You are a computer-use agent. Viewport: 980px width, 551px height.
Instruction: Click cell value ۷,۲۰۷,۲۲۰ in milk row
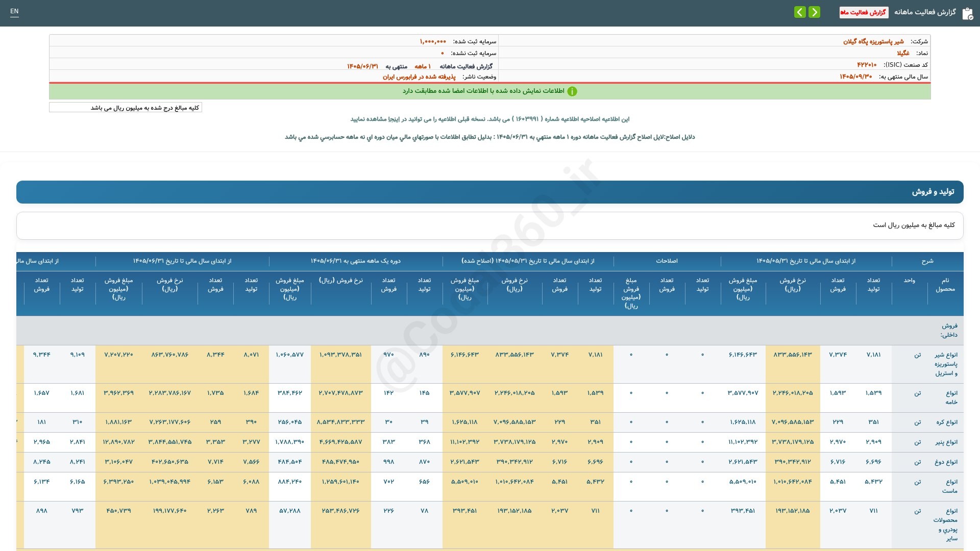(x=118, y=355)
